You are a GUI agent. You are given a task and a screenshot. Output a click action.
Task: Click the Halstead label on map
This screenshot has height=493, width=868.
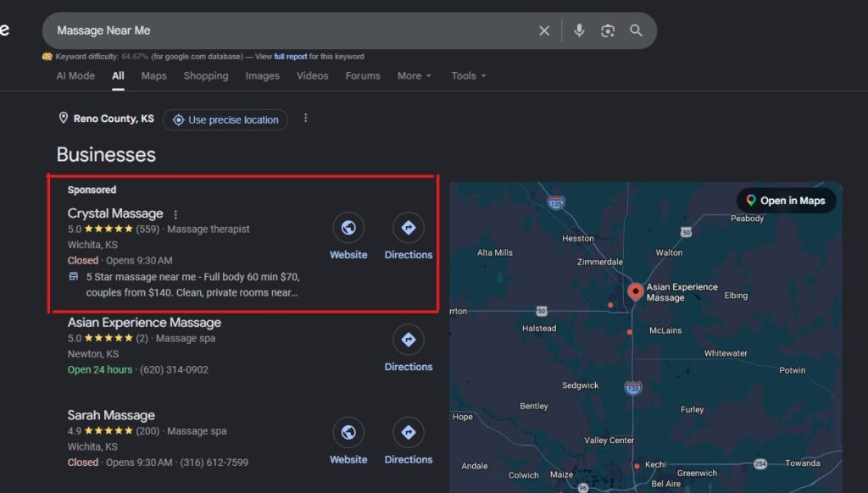[538, 328]
